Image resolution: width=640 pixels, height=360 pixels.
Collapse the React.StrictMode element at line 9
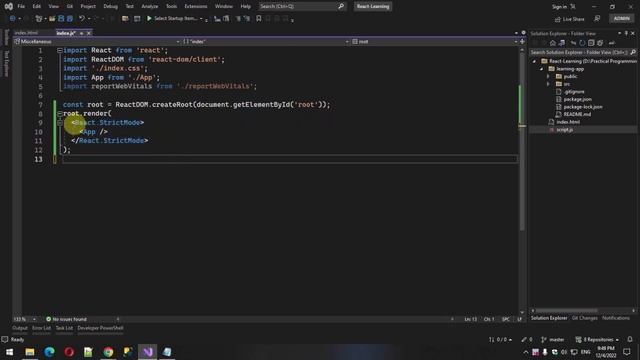[x=60, y=122]
